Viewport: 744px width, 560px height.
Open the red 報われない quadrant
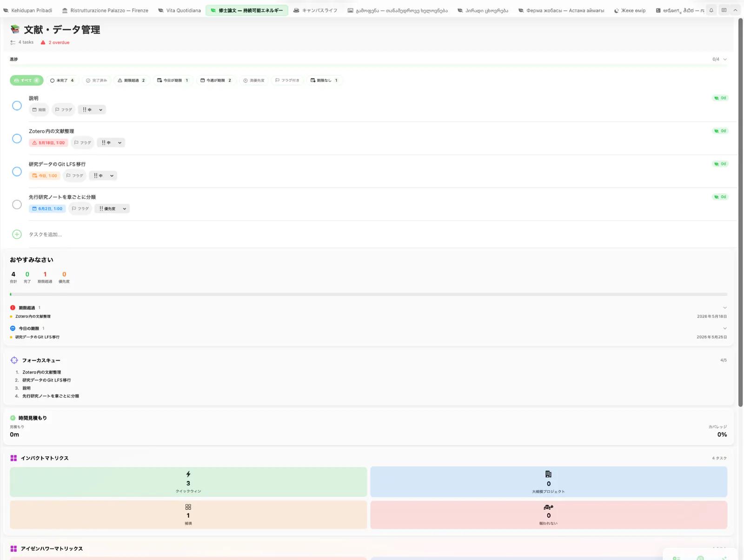point(549,514)
